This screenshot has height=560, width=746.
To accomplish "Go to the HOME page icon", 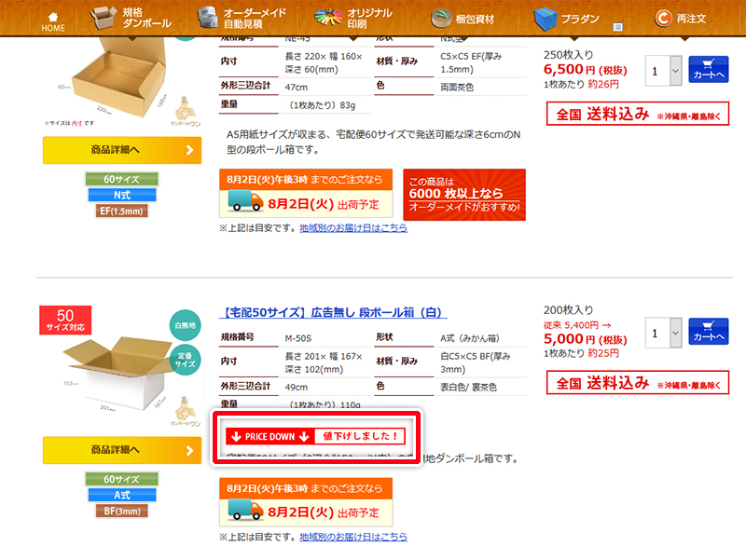I will coord(53,17).
